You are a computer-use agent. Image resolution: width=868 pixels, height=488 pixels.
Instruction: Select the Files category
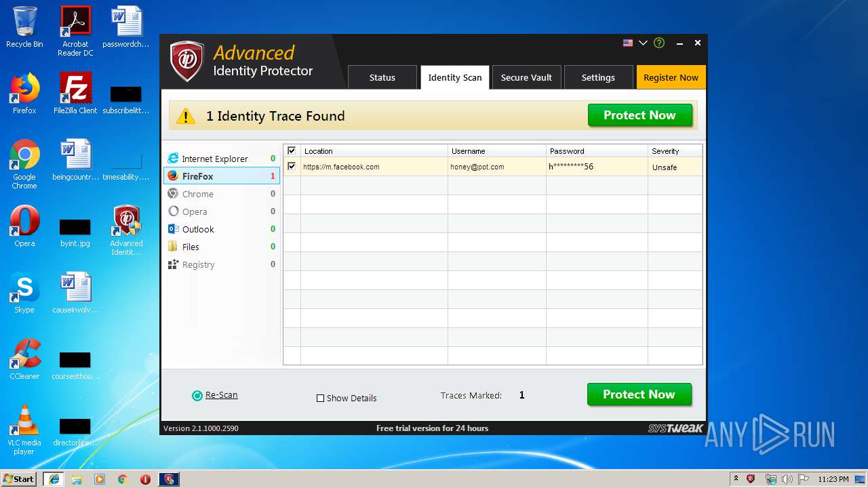tap(221, 247)
